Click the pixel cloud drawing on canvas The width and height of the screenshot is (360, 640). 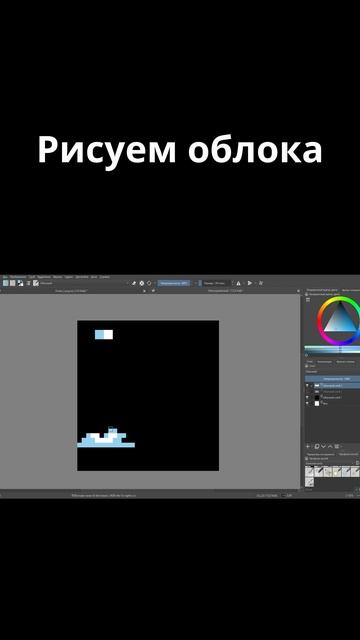point(106,438)
